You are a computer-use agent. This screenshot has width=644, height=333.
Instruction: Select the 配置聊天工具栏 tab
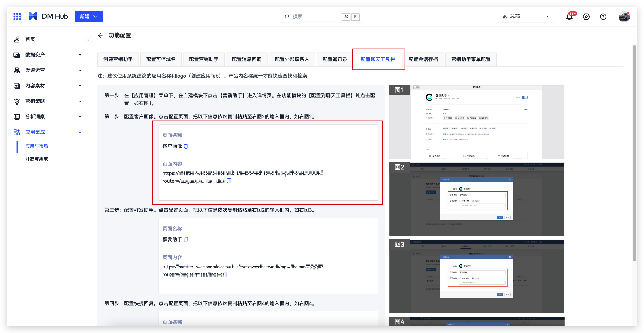(x=378, y=60)
